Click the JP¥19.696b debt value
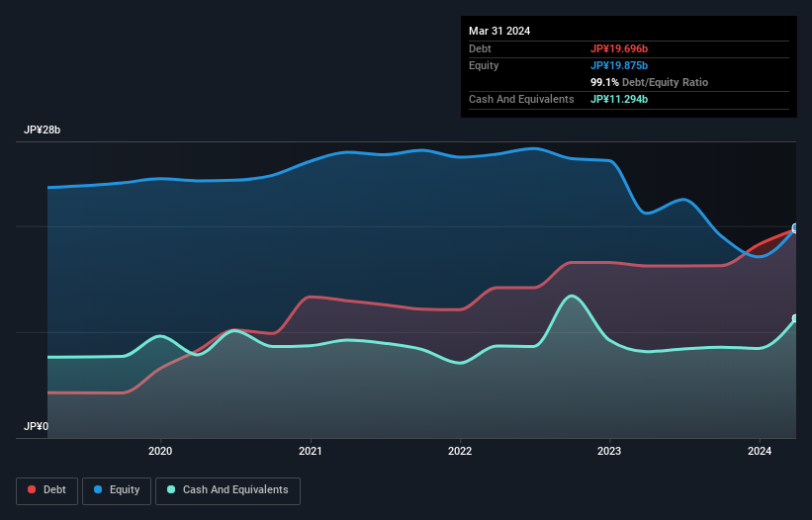Viewport: 812px width, 520px height. [619, 48]
